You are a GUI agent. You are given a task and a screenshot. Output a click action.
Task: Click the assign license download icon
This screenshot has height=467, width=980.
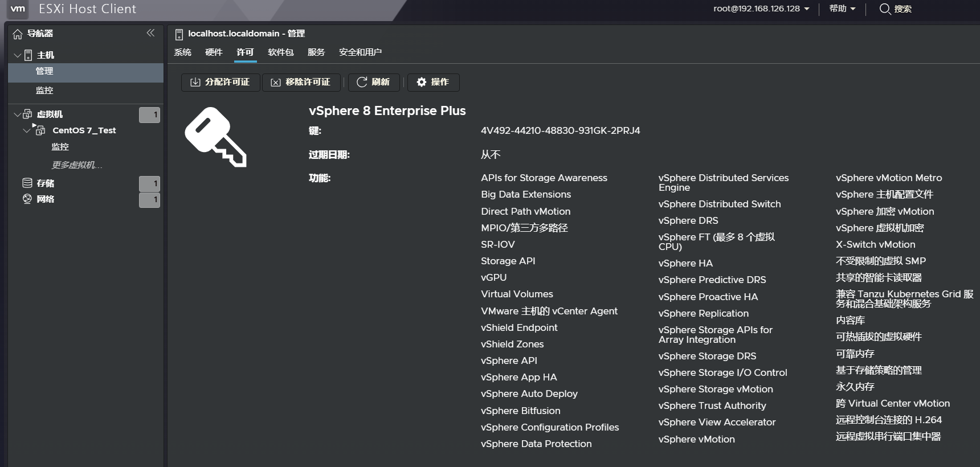click(195, 82)
